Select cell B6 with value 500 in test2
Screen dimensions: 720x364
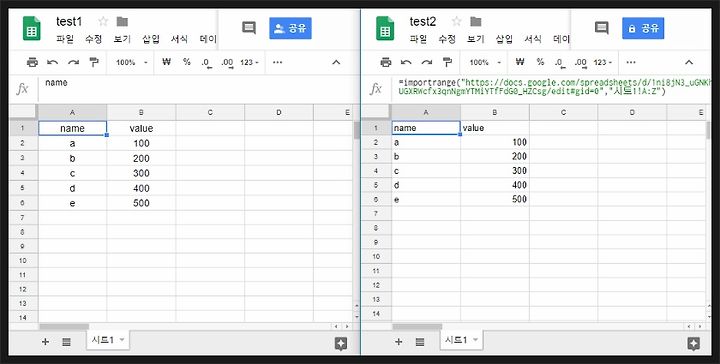coord(495,199)
